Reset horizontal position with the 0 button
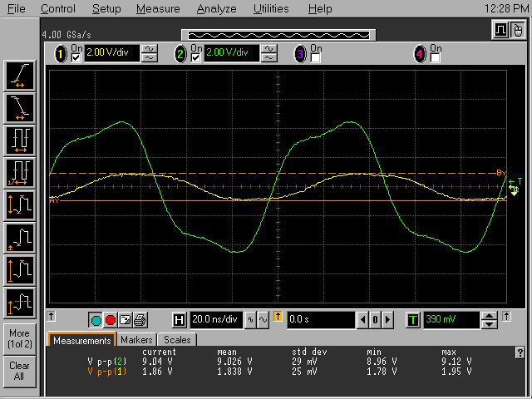Viewport: 532px width, 399px height. [375, 320]
